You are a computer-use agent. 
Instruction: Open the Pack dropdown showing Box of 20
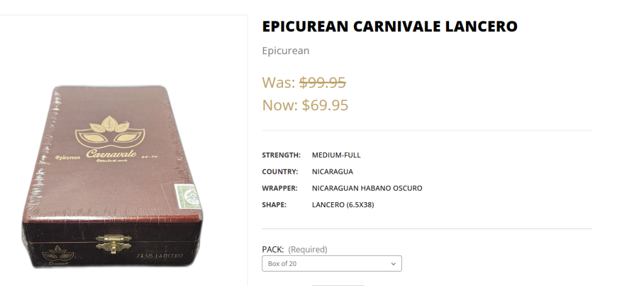pos(331,263)
